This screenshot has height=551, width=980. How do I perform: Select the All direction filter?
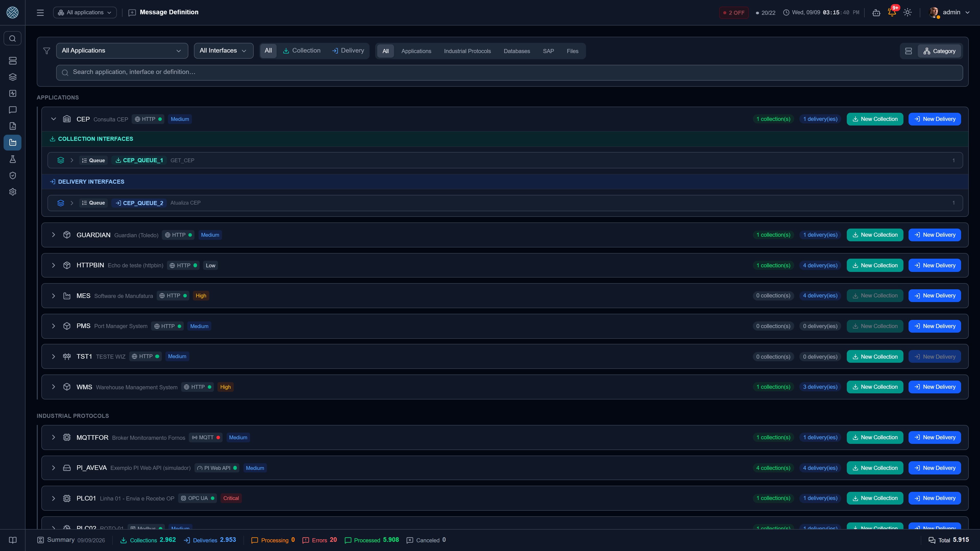click(x=268, y=51)
